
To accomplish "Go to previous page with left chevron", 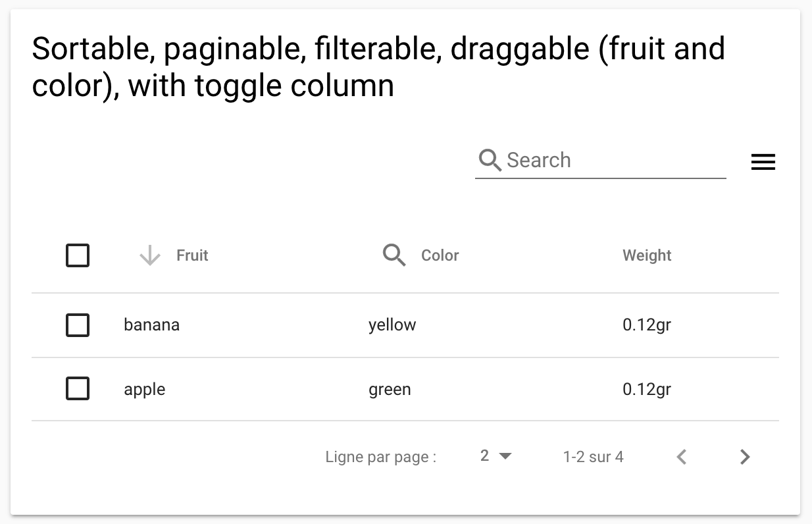I will tap(682, 457).
